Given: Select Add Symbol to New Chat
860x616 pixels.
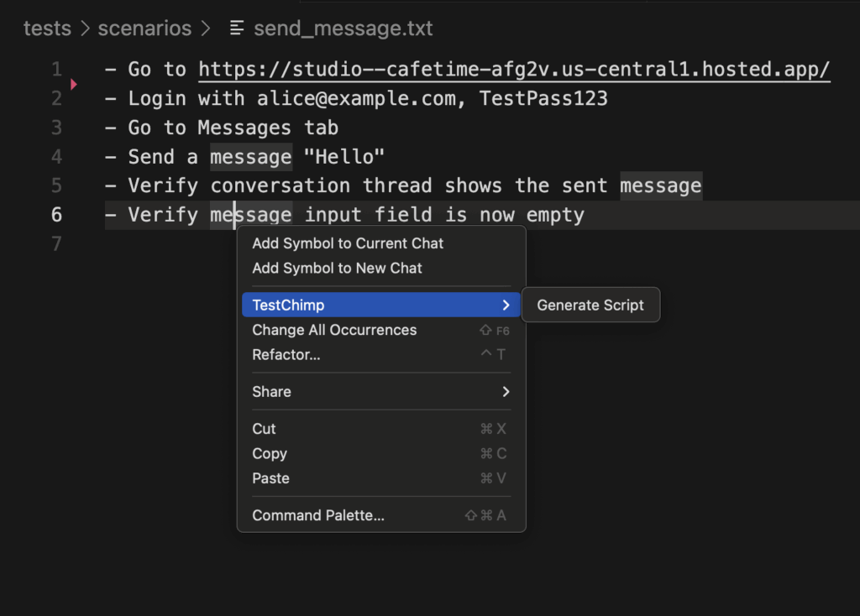Looking at the screenshot, I should click(x=337, y=269).
